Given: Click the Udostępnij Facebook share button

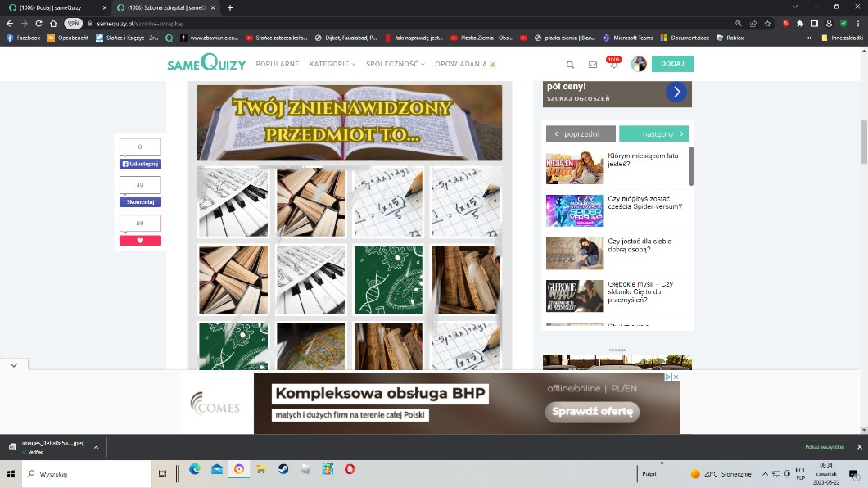Looking at the screenshot, I should [x=140, y=164].
